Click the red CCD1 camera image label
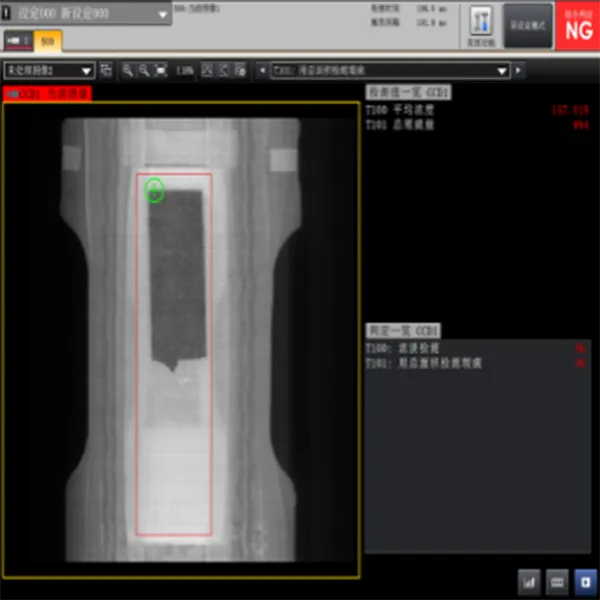The height and width of the screenshot is (600, 600). [47, 94]
